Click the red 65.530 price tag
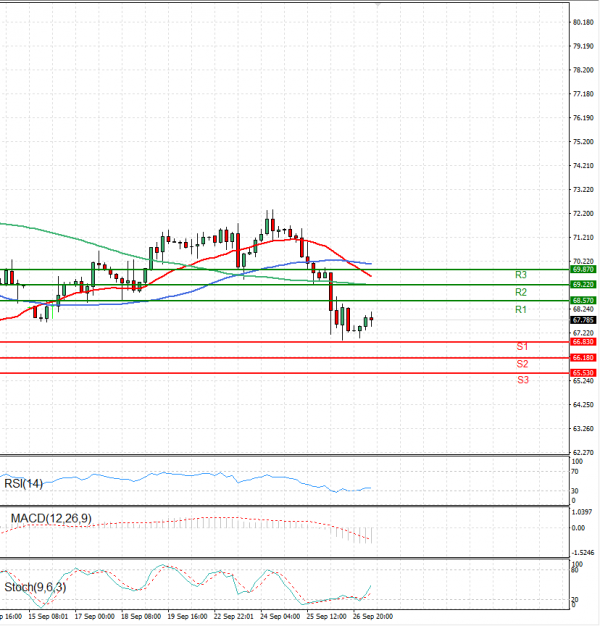The image size is (600, 626). [x=583, y=373]
